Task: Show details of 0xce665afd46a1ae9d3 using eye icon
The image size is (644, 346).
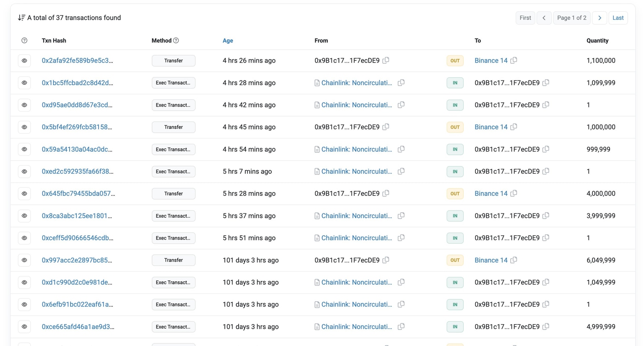Action: pyautogui.click(x=24, y=326)
